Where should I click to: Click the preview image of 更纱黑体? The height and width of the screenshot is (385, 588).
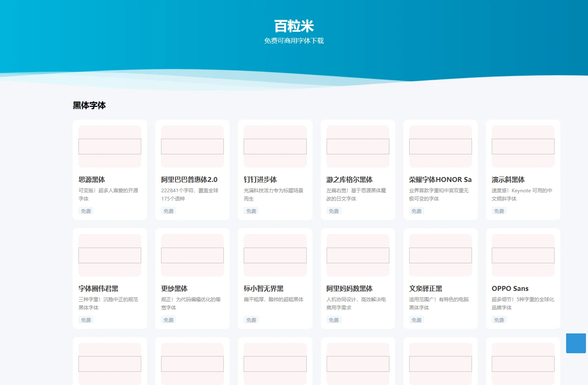point(192,255)
